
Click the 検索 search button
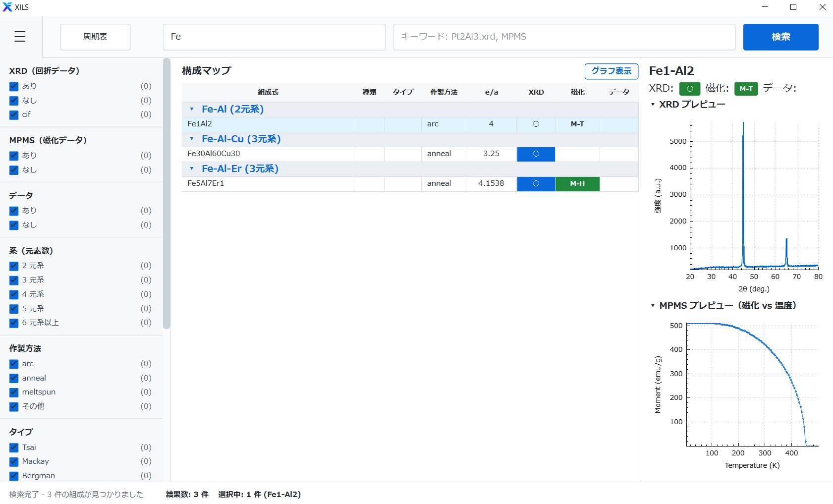(780, 37)
